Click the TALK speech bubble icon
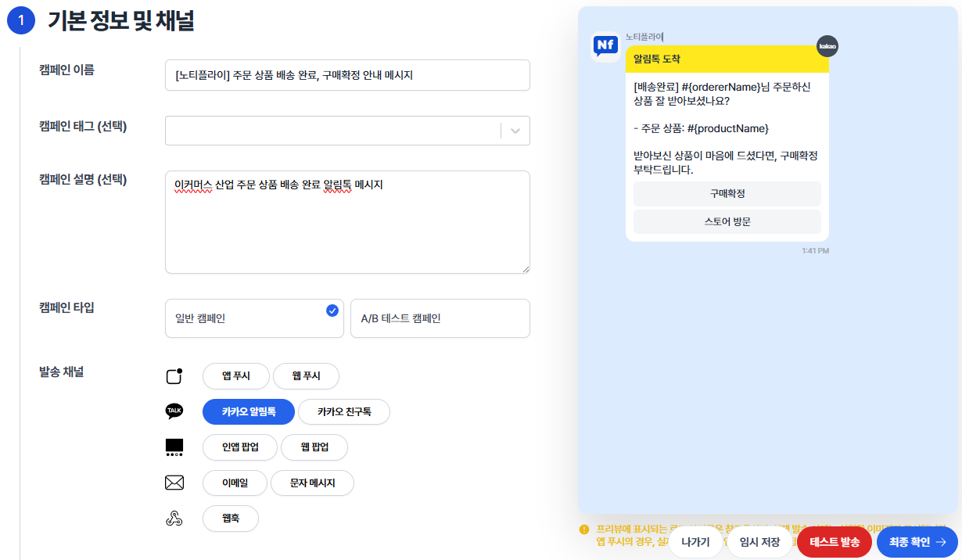Viewport: 962px width, 560px height. coord(174,411)
